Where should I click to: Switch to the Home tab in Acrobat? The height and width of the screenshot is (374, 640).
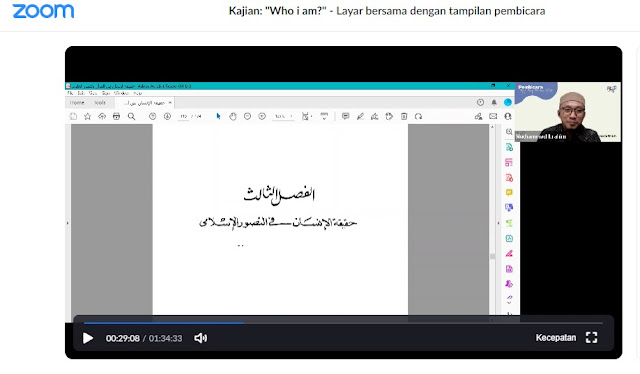point(77,103)
